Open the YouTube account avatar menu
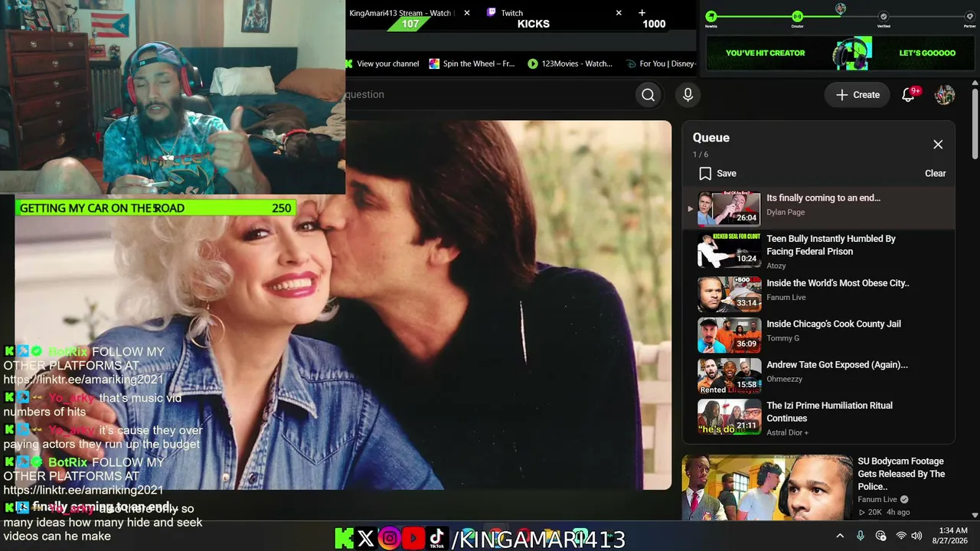The height and width of the screenshot is (551, 980). click(x=945, y=95)
